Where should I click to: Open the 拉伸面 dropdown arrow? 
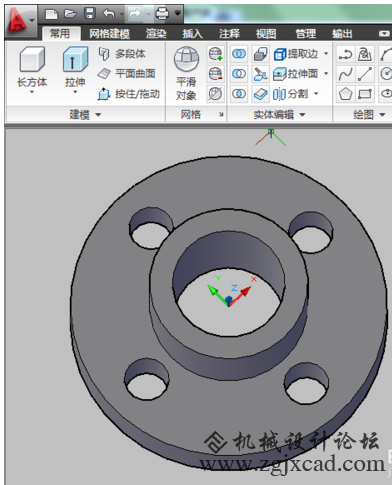point(326,74)
